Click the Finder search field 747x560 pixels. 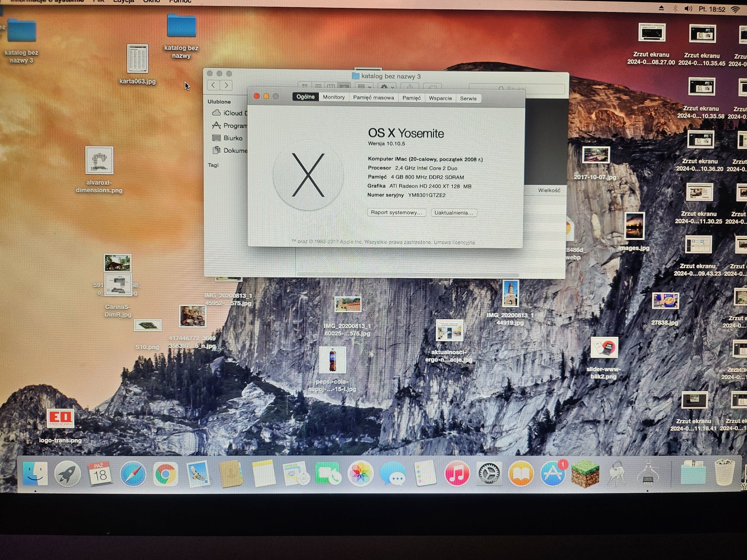517,88
